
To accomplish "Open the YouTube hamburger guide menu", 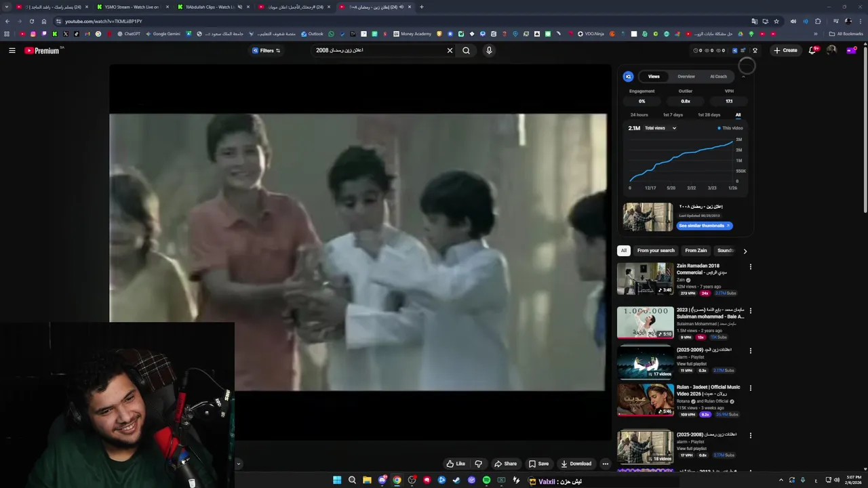I will 12,50.
